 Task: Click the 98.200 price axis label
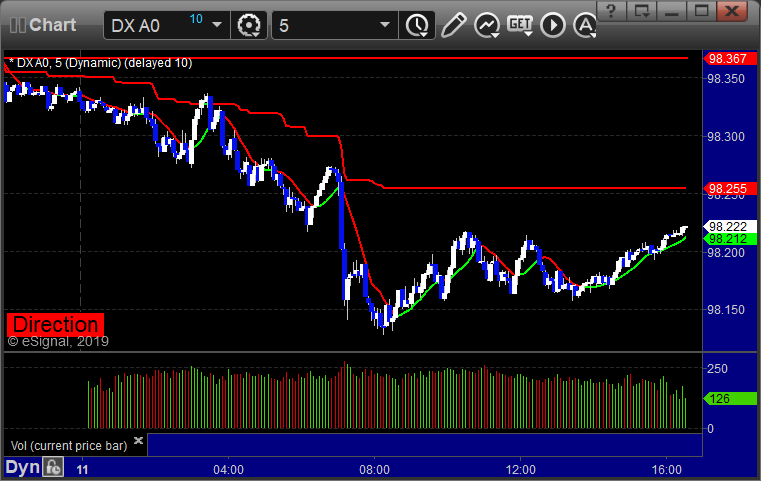tap(726, 252)
